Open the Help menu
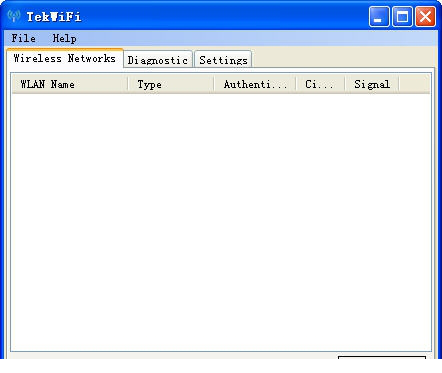This screenshot has height=373, width=442. coord(65,38)
